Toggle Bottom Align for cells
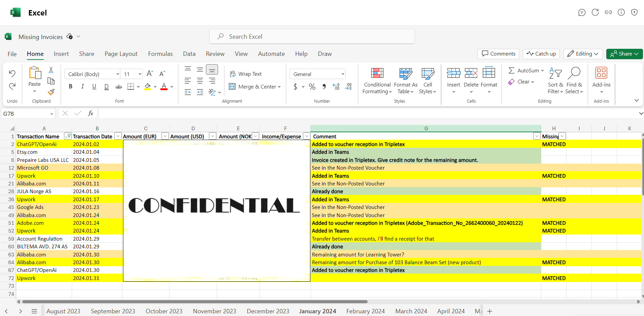 click(x=212, y=70)
